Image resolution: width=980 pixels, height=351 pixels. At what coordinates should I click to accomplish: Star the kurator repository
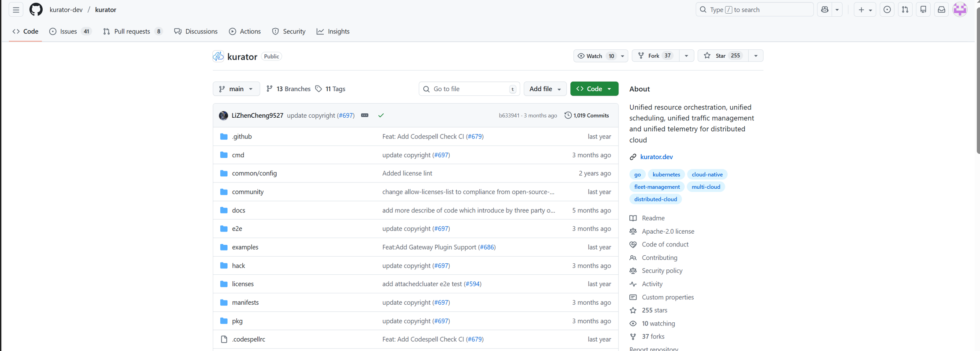[723, 56]
